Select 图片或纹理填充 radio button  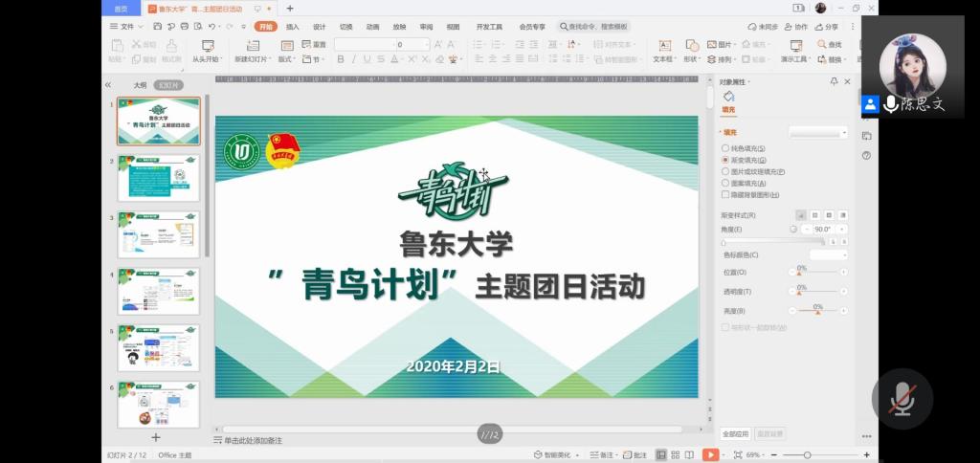pos(725,171)
